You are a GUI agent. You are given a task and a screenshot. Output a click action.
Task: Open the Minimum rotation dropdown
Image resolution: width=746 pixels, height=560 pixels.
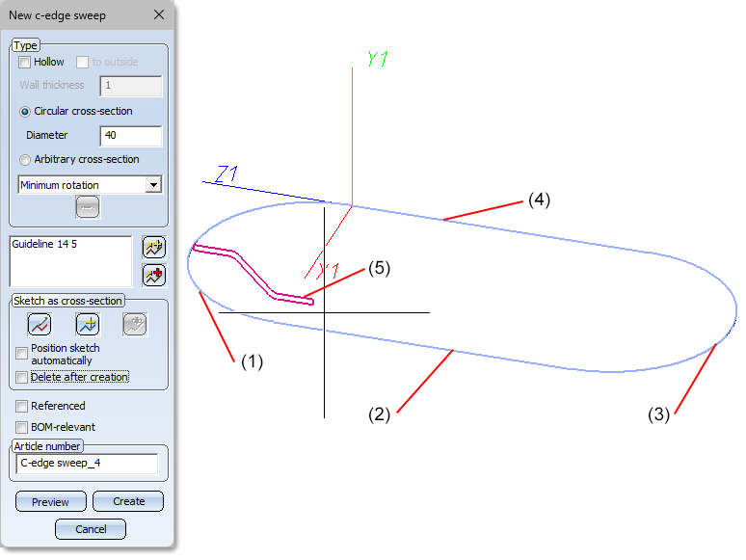pos(153,185)
